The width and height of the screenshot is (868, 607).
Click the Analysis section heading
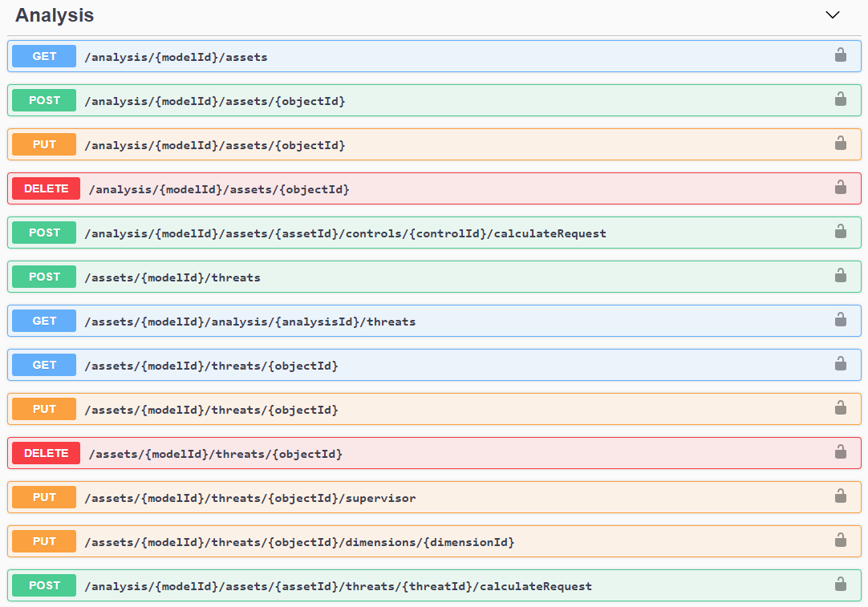pos(55,15)
